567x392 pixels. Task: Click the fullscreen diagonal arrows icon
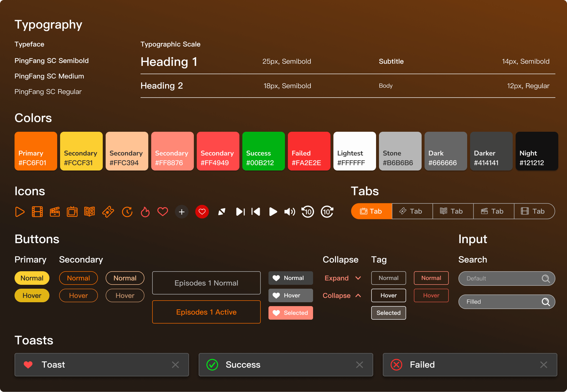[222, 212]
